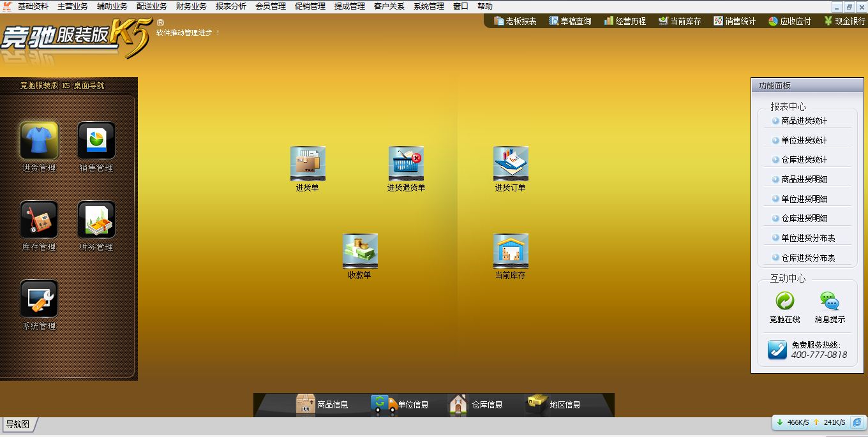Open 仓库信息 in the bottom dock
The width and height of the screenshot is (868, 437).
[475, 404]
